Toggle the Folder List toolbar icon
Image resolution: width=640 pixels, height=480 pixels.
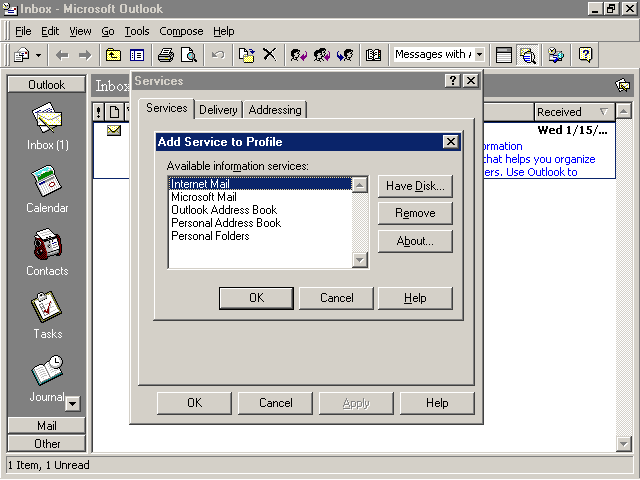point(137,55)
